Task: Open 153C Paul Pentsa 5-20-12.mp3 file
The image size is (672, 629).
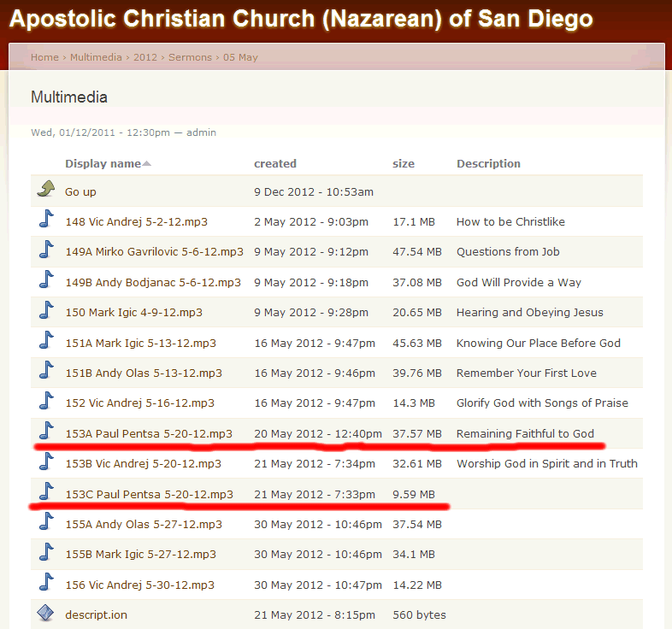Action: [149, 494]
